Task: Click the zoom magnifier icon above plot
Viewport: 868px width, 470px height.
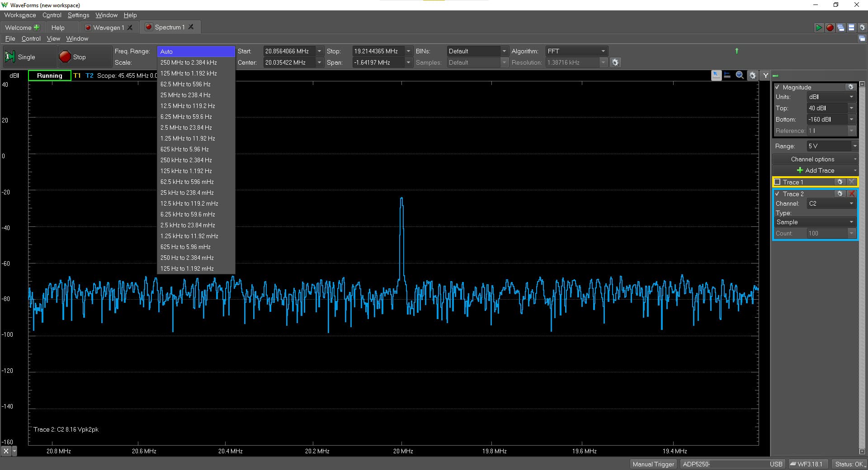Action: [x=740, y=75]
